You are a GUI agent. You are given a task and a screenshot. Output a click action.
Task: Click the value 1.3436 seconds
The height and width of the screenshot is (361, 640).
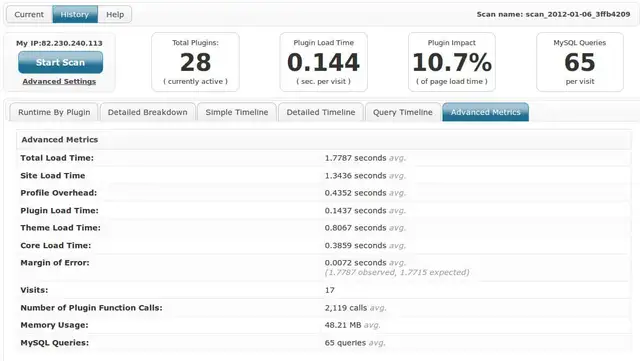point(356,176)
